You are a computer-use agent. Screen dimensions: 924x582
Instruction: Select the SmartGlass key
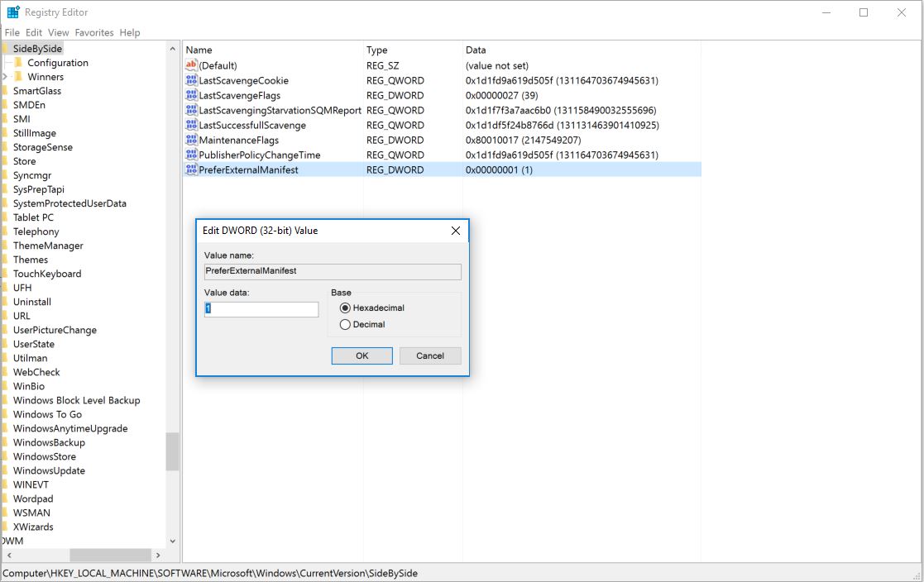click(37, 91)
